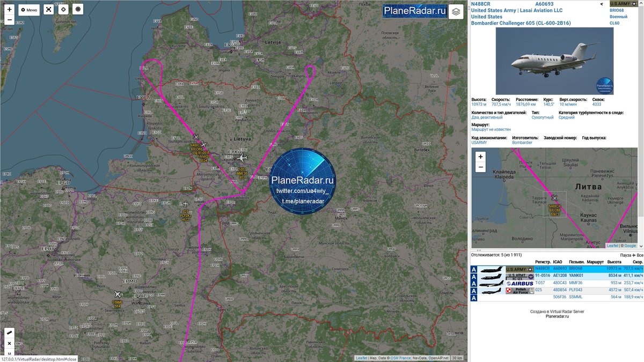This screenshot has width=644, height=362.
Task: Select the ruler measurement tool
Action: point(9,333)
